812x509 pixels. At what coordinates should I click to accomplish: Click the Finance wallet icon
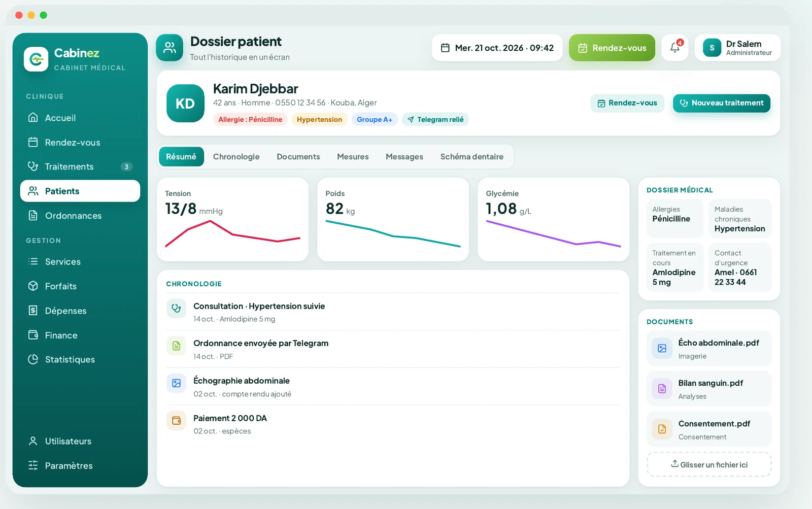click(33, 335)
